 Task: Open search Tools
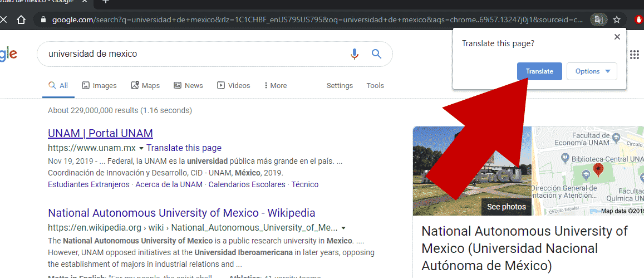[x=375, y=86]
